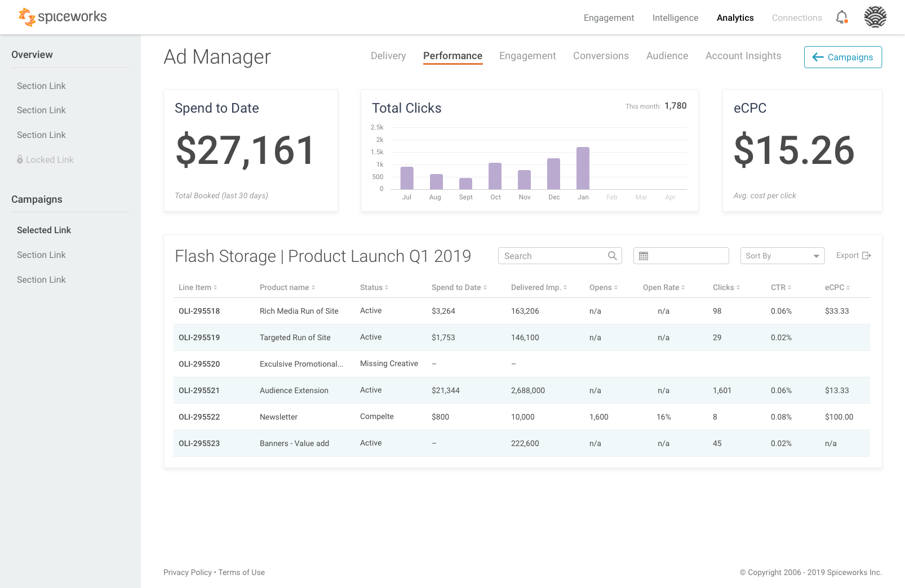Click the Audience Extension product name

pos(294,390)
